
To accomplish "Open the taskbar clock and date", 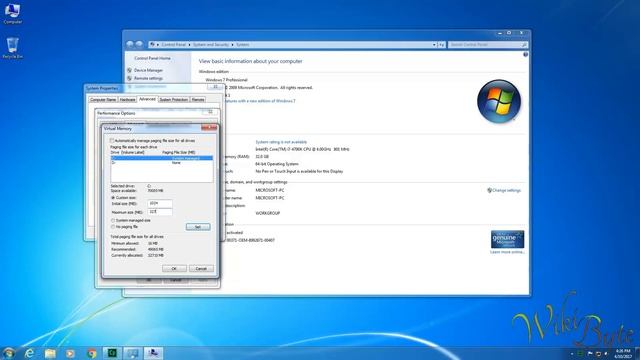I will [623, 353].
